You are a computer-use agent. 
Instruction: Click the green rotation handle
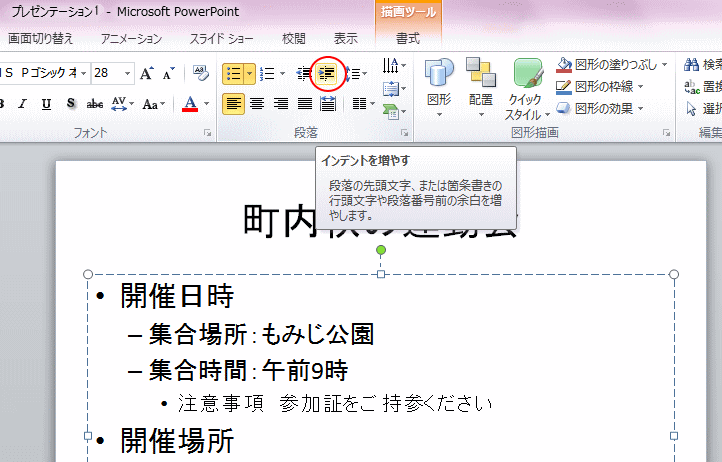pyautogui.click(x=381, y=250)
